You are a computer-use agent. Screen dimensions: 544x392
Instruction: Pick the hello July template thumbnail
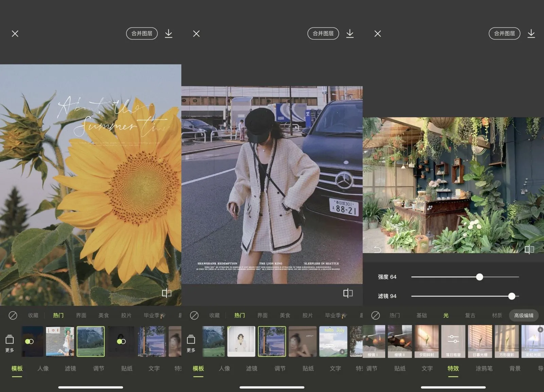point(333,341)
